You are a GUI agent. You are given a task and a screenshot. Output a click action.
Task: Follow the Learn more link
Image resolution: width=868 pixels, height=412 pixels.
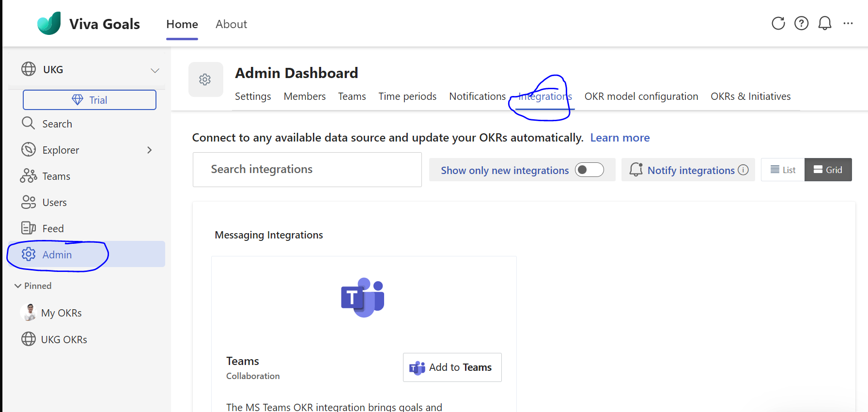tap(620, 138)
